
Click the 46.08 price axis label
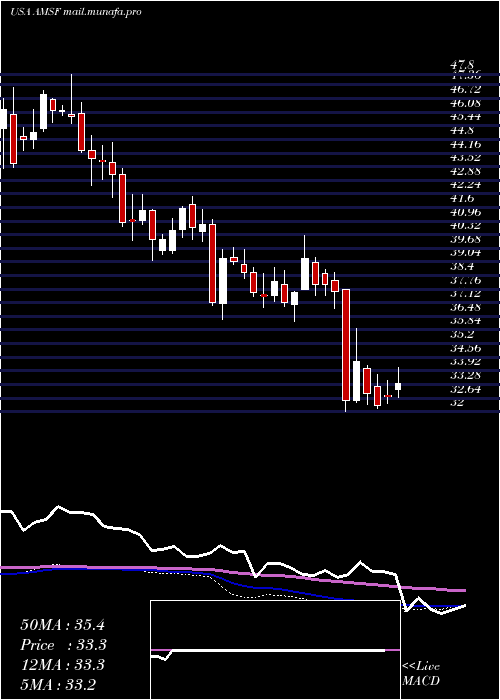coord(466,104)
